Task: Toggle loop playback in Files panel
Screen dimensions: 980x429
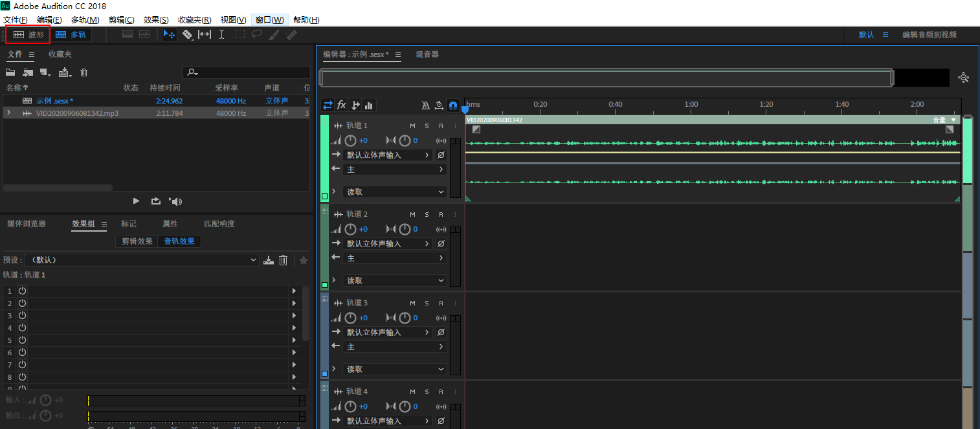Action: click(156, 201)
